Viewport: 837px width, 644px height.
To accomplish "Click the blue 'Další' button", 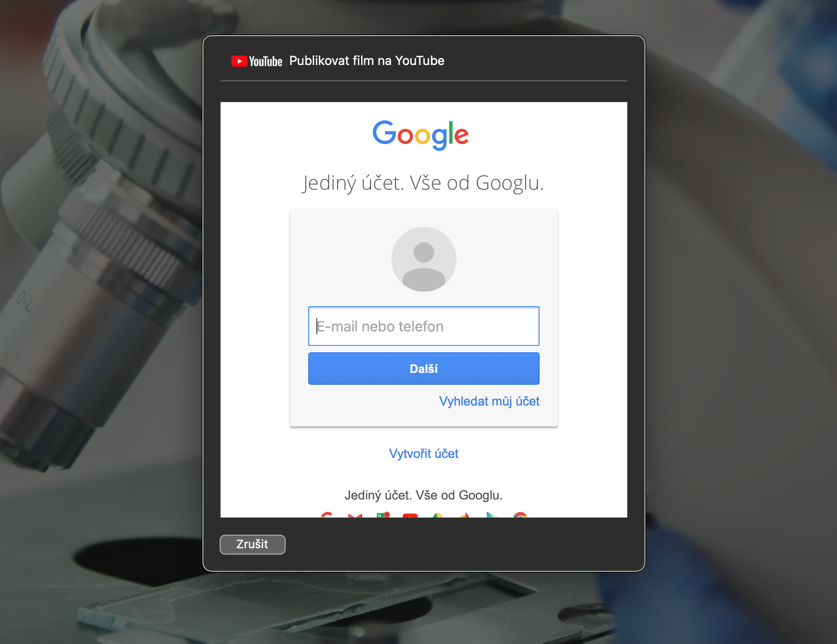I will pos(424,369).
